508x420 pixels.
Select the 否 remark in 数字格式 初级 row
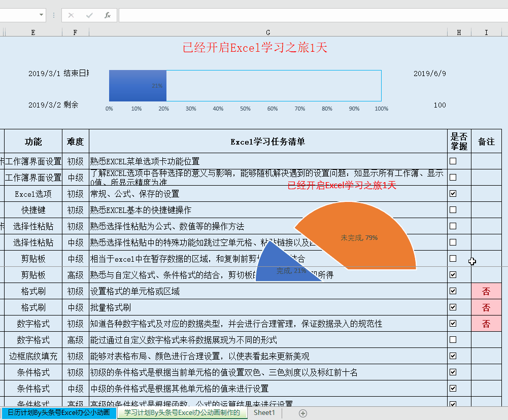click(x=486, y=324)
